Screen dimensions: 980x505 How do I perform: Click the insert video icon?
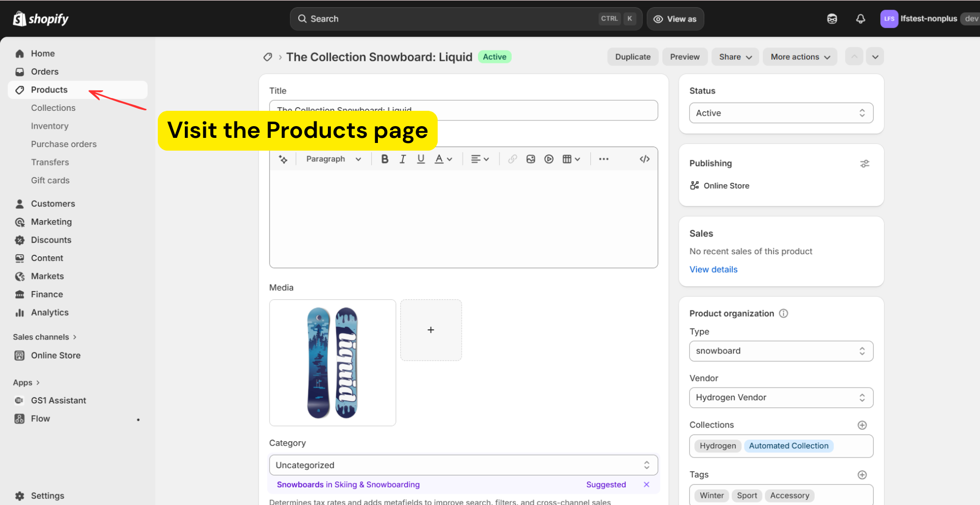(x=549, y=159)
